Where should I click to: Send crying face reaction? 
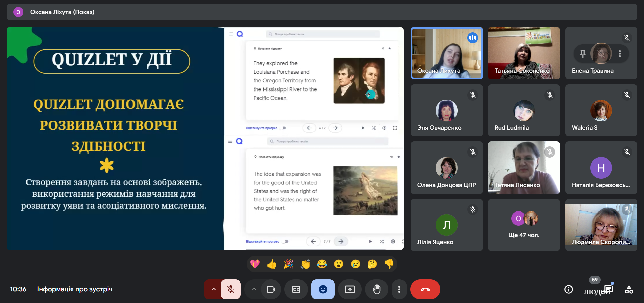[x=356, y=264]
